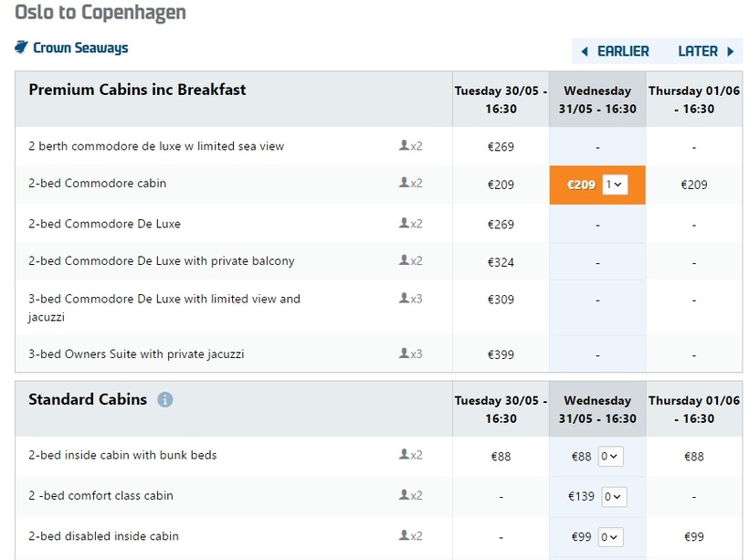Click the left arrow beside EARLIER

[585, 52]
